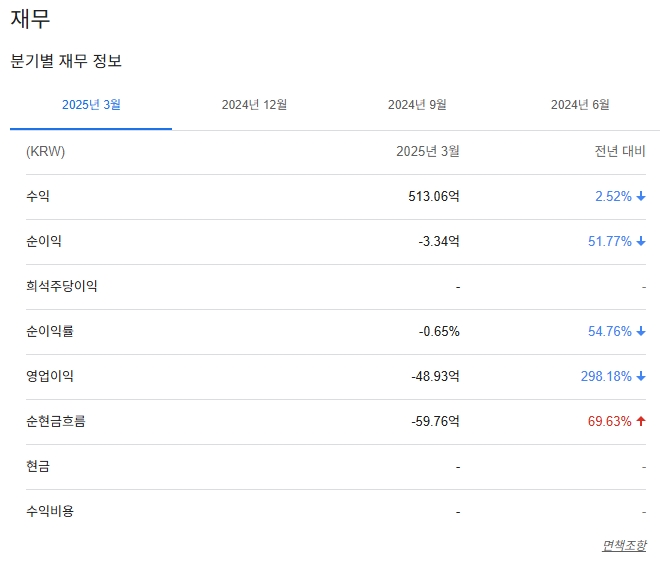This screenshot has height=568, width=660.
Task: Open the 면책조항 disclaimer link
Action: click(623, 546)
